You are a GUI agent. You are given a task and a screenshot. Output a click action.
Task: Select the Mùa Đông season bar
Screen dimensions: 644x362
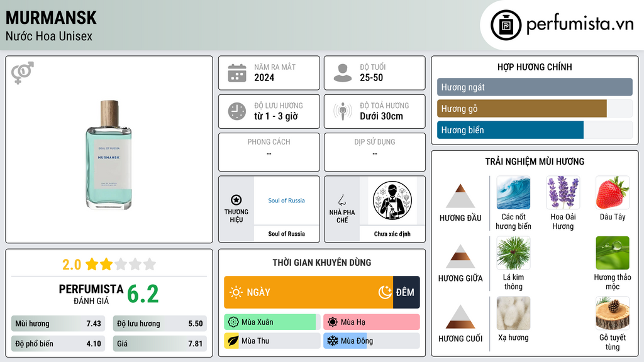coord(372,341)
